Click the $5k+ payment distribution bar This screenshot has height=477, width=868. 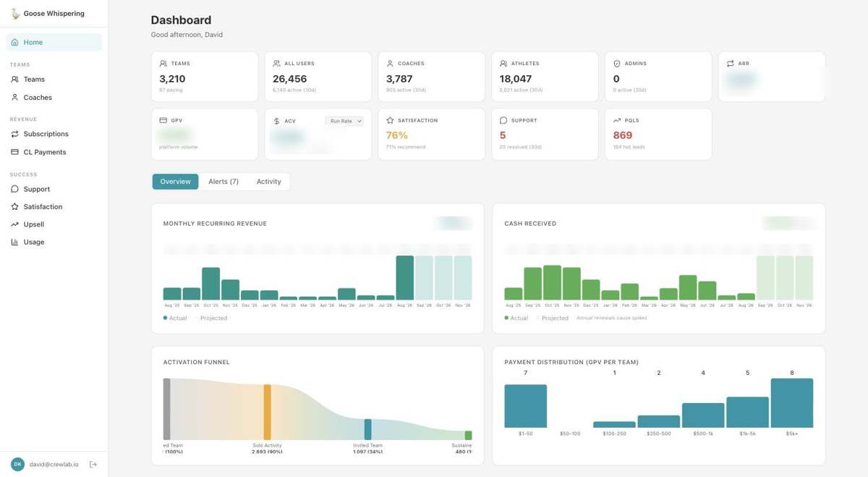coord(792,403)
